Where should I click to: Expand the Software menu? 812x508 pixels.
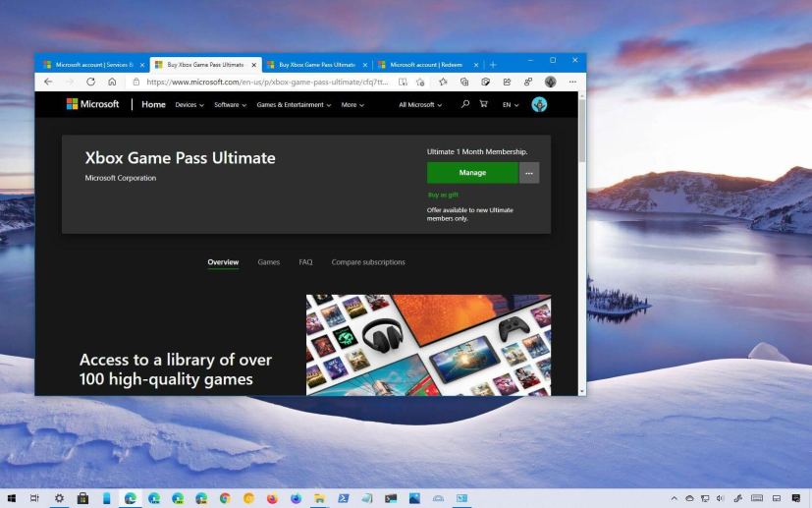[x=231, y=105]
